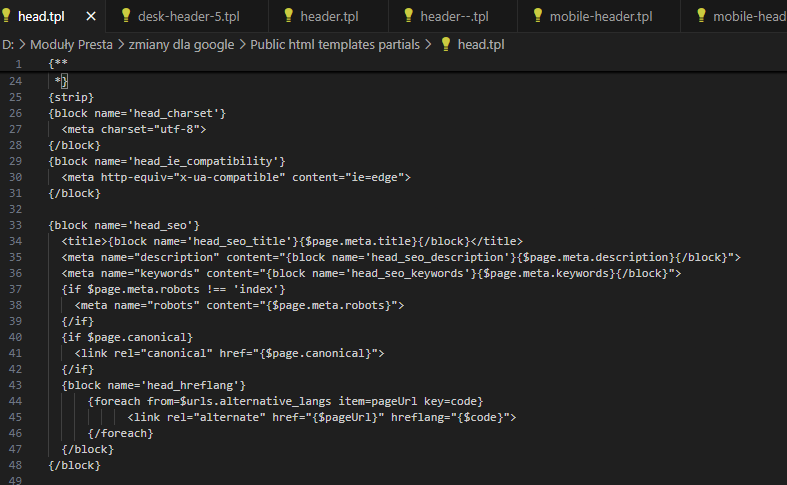Click '$urls.alternative_langs' on line 44

click(255, 401)
